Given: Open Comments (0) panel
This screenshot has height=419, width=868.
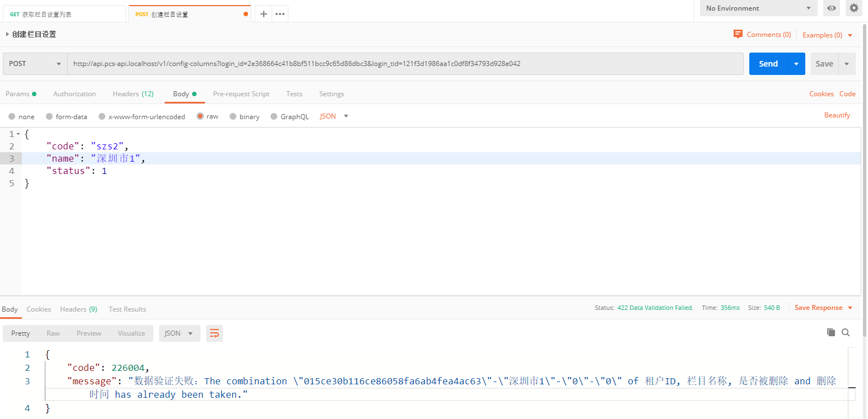Looking at the screenshot, I should (x=762, y=35).
